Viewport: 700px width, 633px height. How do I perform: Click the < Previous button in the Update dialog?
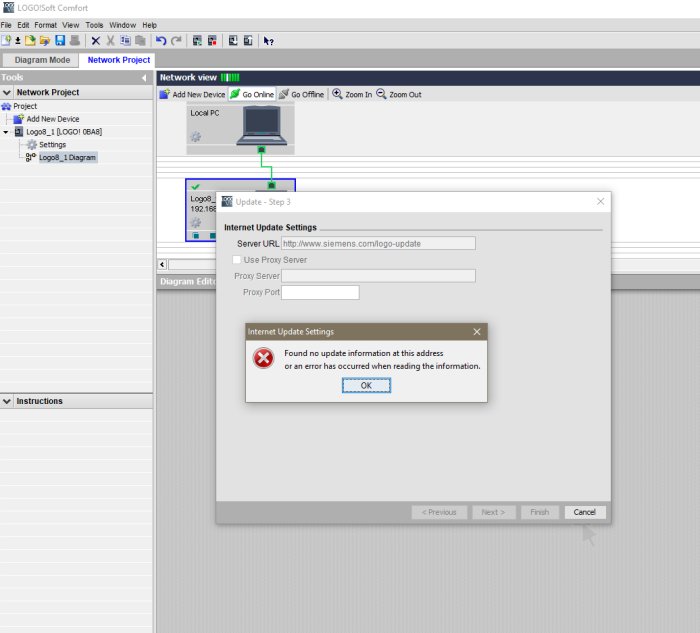(439, 512)
